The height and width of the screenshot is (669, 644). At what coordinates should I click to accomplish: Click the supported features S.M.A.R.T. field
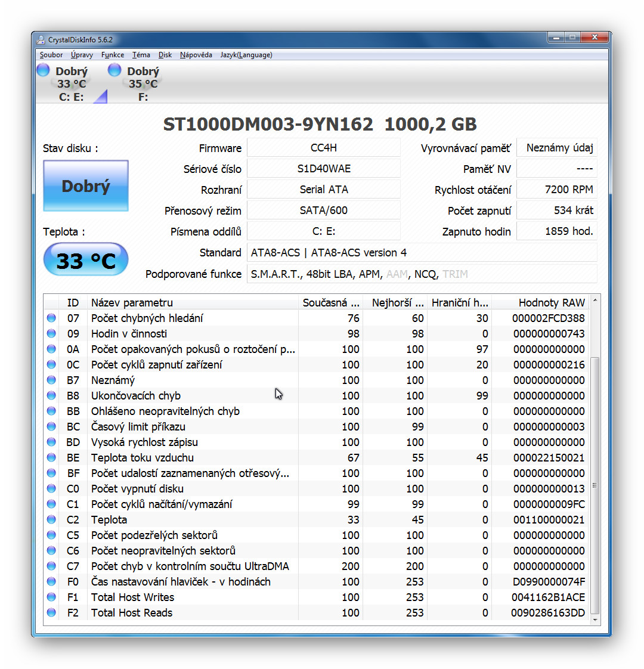(x=422, y=274)
